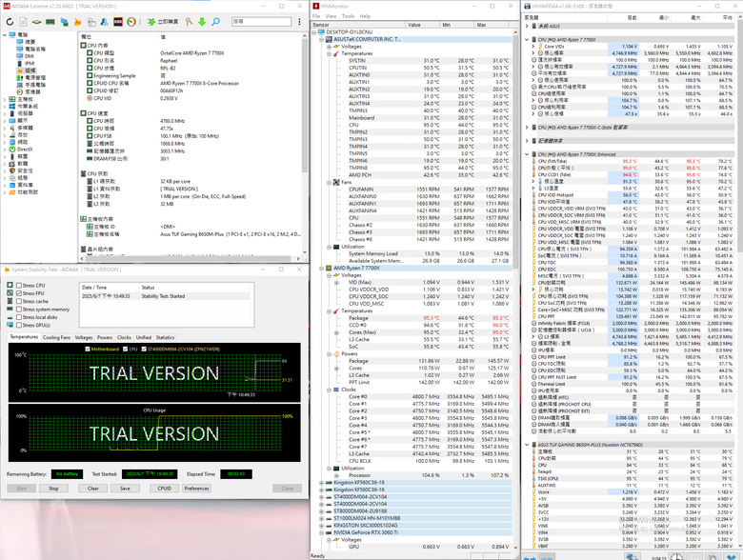Enable the Stress local disks checkbox

pyautogui.click(x=19, y=317)
